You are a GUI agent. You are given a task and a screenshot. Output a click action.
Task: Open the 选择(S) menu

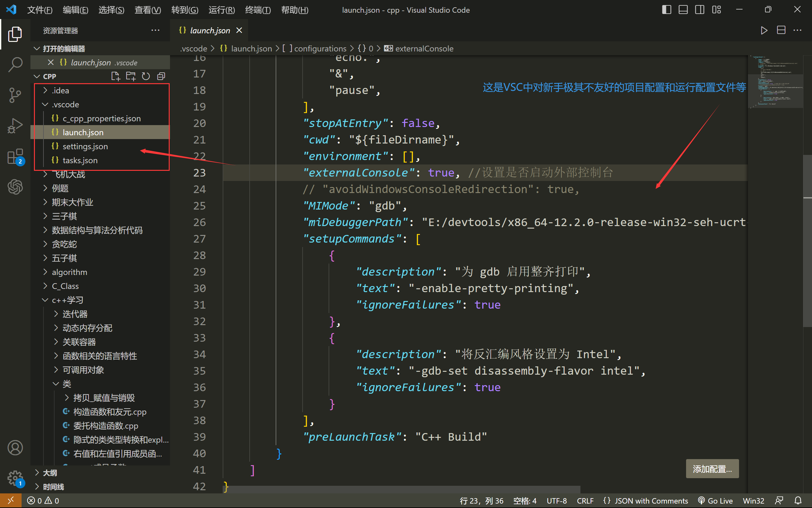click(x=111, y=10)
